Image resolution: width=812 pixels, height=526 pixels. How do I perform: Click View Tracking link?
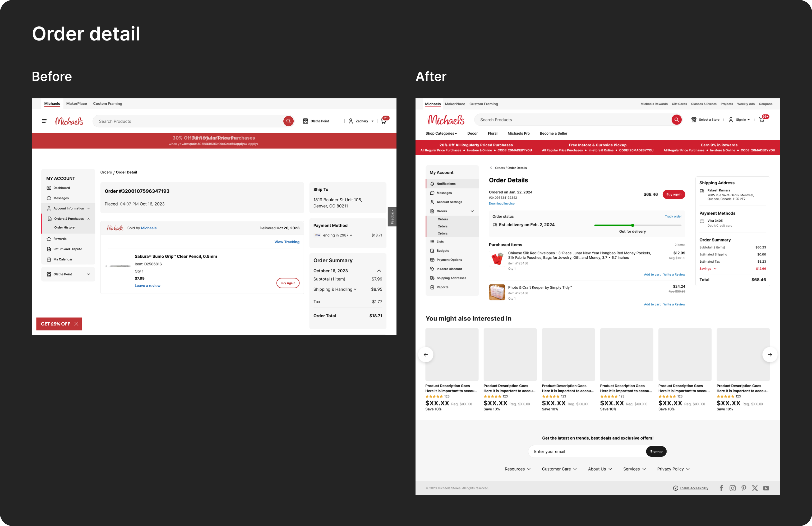tap(287, 242)
